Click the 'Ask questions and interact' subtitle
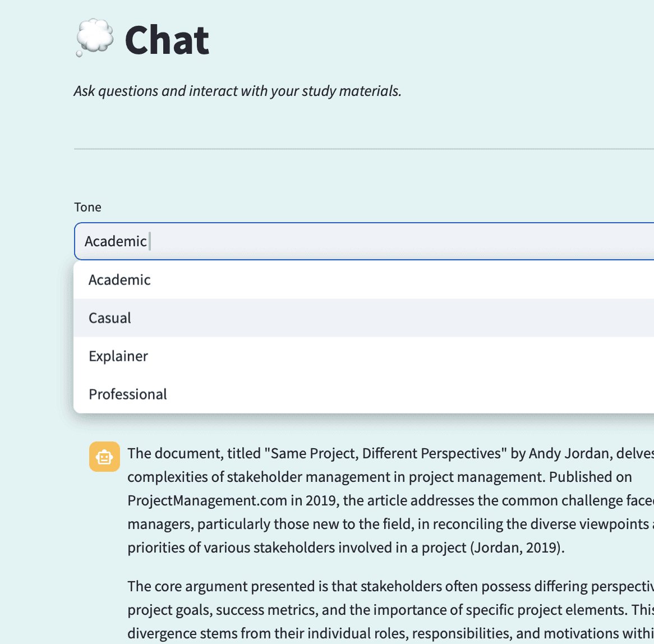 237,91
